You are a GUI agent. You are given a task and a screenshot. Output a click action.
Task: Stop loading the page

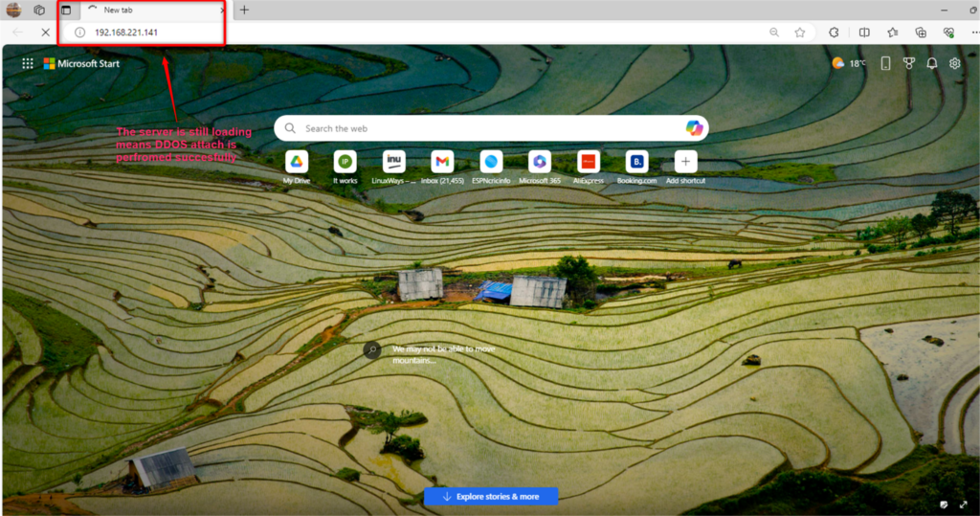click(x=45, y=33)
